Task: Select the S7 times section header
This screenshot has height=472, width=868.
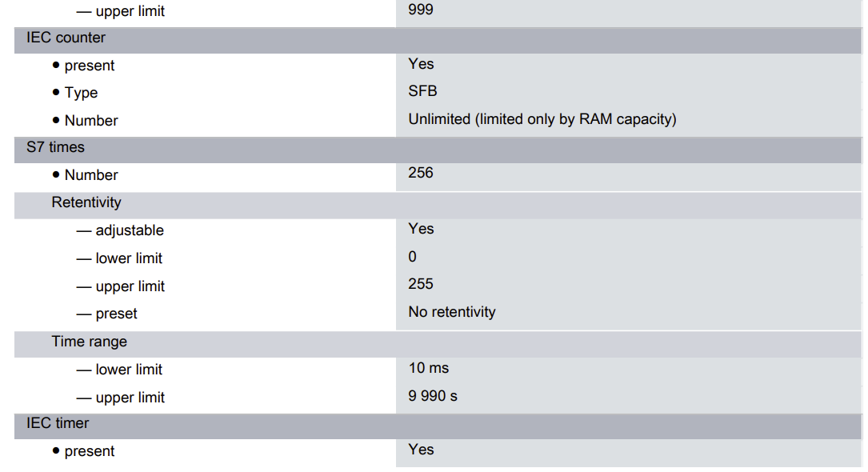Action: pyautogui.click(x=55, y=147)
